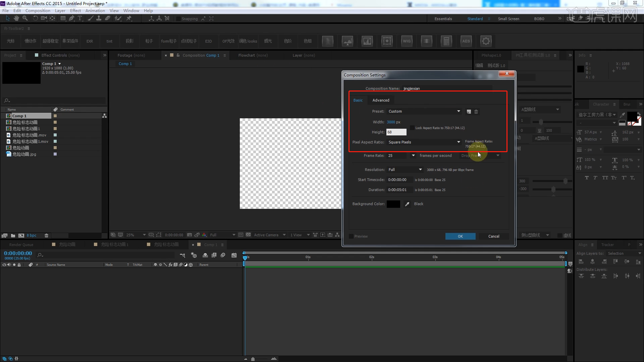Viewport: 644px width, 362px height.
Task: Click OK to confirm composition settings
Action: tap(460, 236)
